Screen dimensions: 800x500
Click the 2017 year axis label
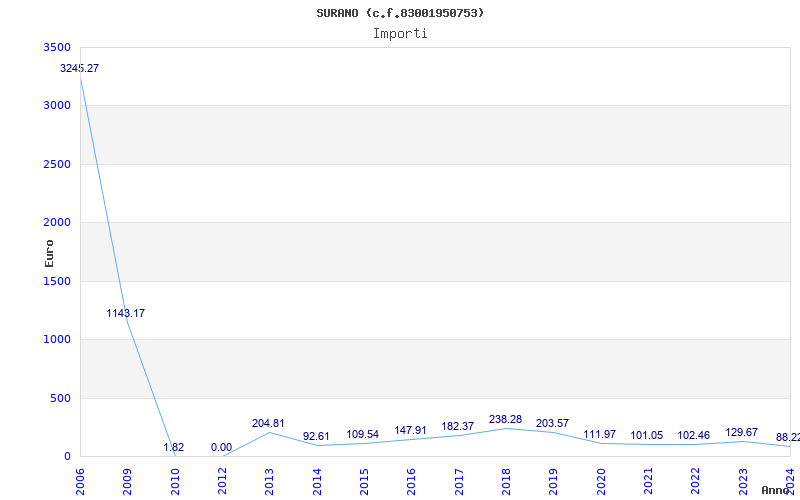(x=459, y=482)
